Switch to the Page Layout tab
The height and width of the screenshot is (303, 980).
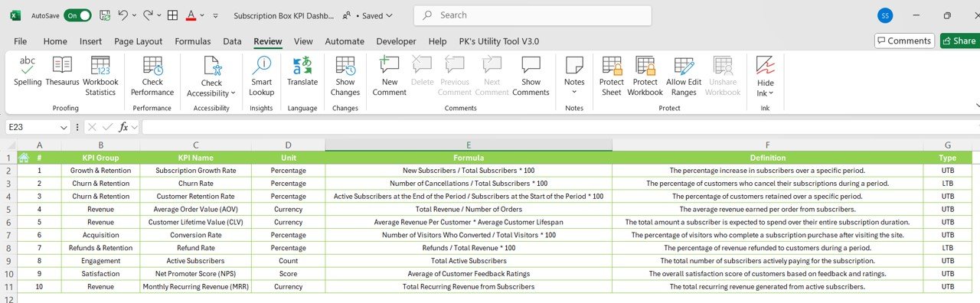click(139, 41)
